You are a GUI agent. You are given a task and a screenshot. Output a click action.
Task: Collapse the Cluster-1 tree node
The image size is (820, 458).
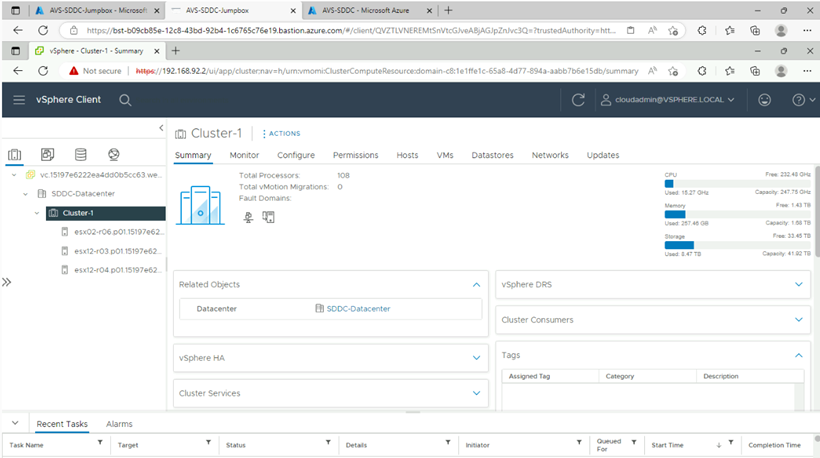coord(37,213)
